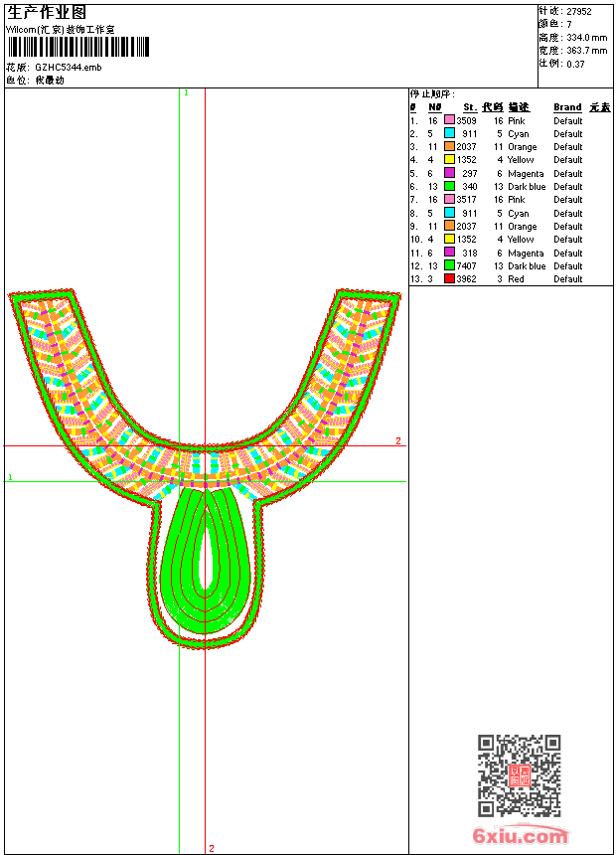This screenshot has height=855, width=616.
Task: Click the orange swatch in stop row 9
Action: [x=449, y=226]
